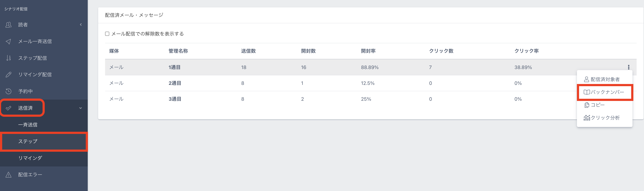The height and width of the screenshot is (191, 644).
Task: Click the delivery error warning triangle icon
Action: coord(8,175)
